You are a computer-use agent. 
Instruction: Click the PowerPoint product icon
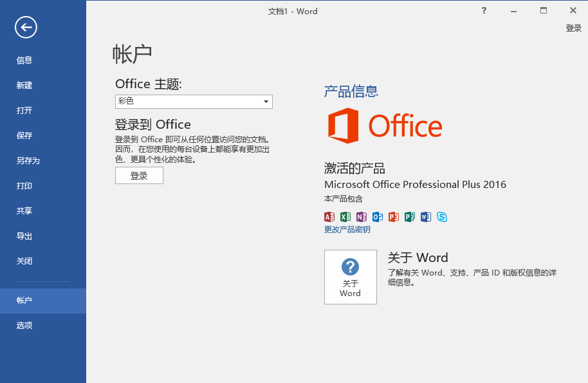point(394,217)
